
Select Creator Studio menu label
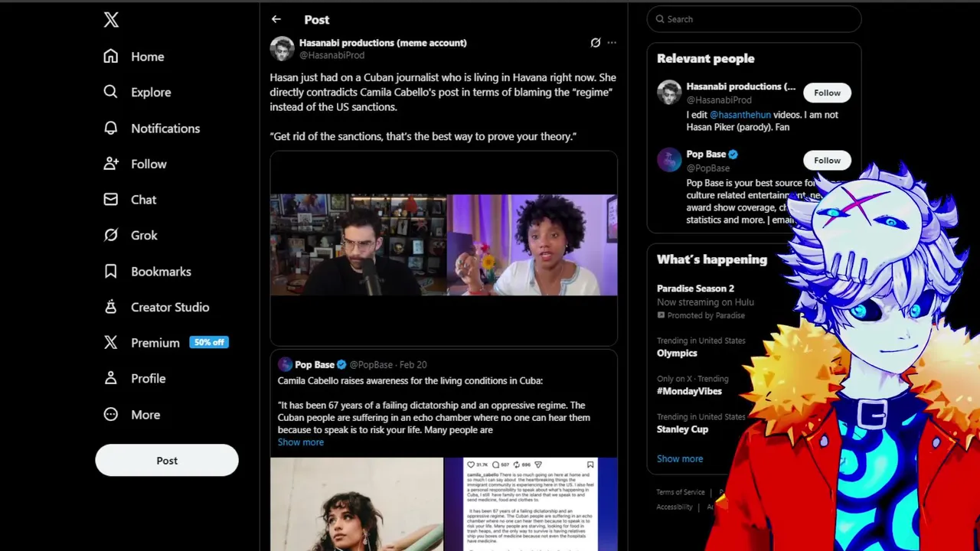pos(170,307)
